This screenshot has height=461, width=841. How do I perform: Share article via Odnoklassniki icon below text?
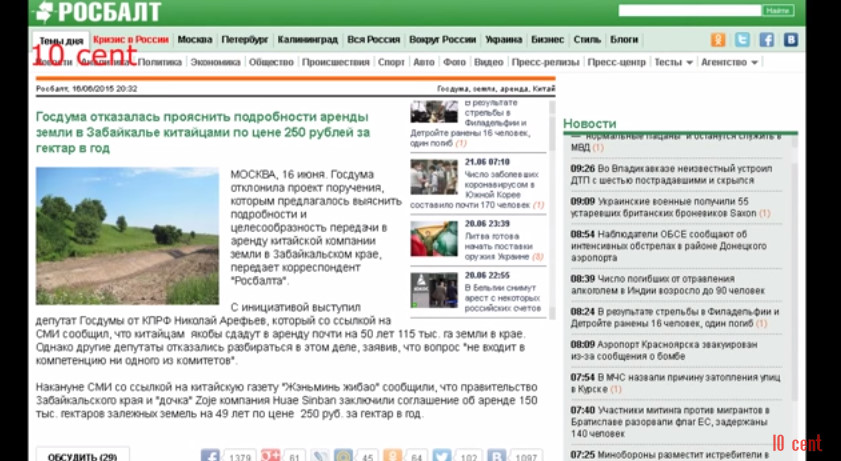(x=393, y=456)
